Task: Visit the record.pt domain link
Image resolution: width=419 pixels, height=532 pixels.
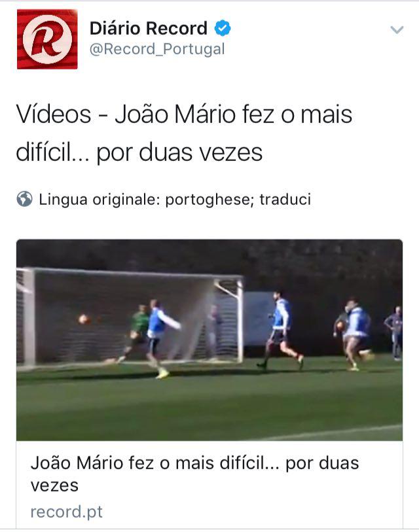Action: (67, 512)
